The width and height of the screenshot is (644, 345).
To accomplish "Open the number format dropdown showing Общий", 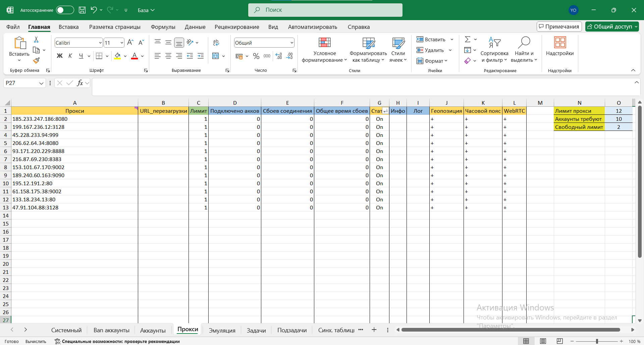I will click(x=291, y=43).
